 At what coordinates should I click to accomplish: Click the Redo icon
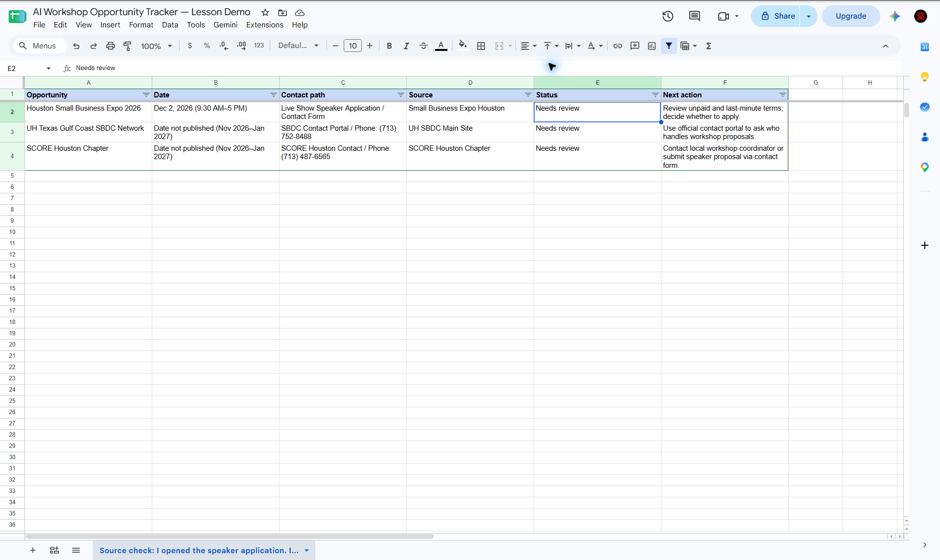(x=94, y=46)
